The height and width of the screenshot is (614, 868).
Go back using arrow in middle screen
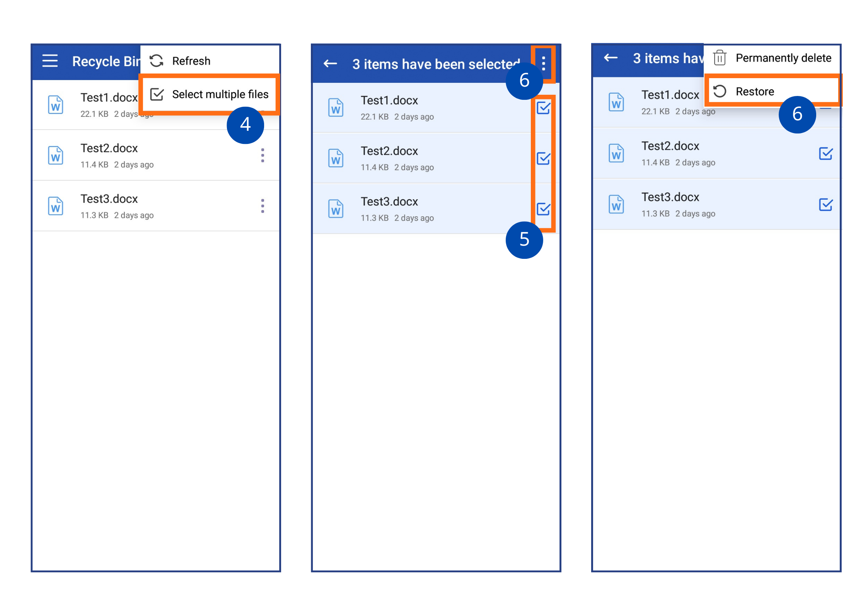tap(331, 63)
